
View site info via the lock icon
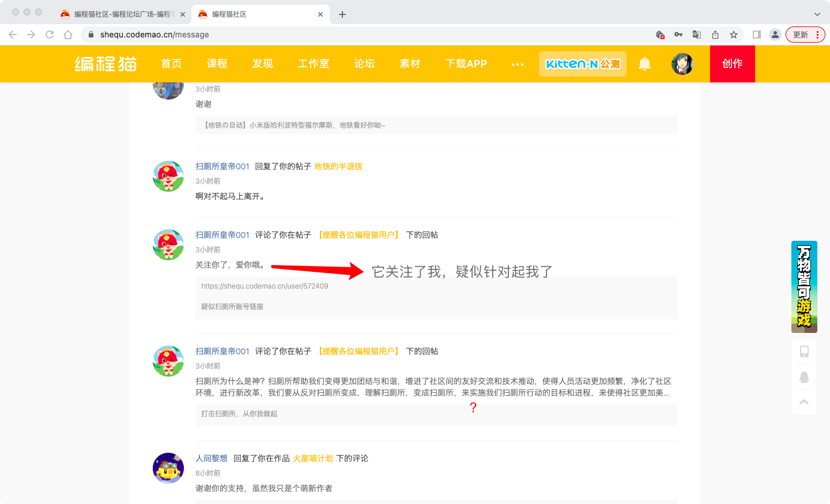click(x=90, y=35)
